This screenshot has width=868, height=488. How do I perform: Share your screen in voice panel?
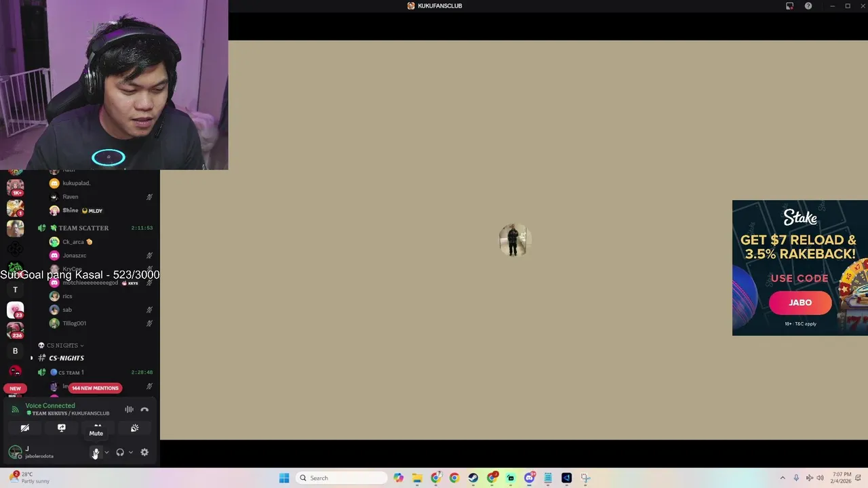[62, 428]
